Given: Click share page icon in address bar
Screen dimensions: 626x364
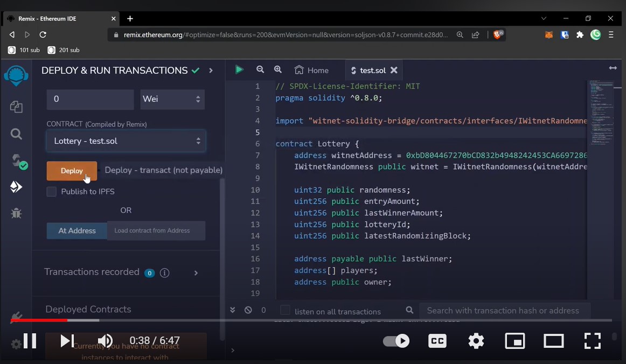Looking at the screenshot, I should click(x=476, y=34).
